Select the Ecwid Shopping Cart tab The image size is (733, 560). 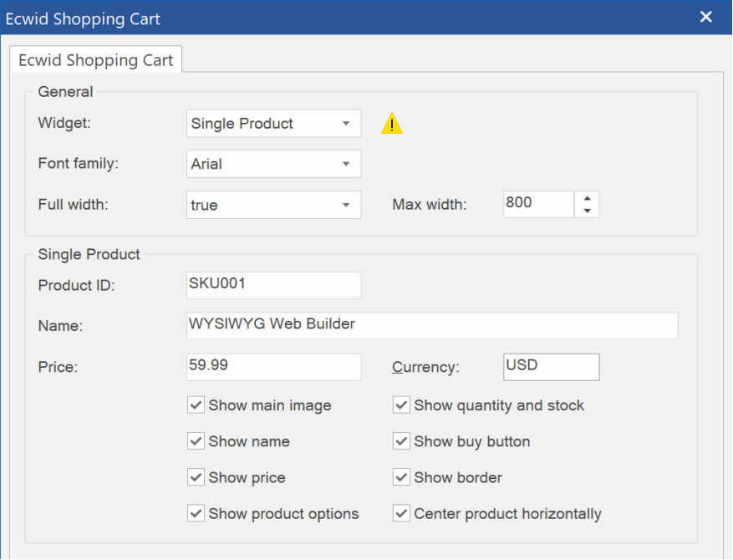[95, 60]
